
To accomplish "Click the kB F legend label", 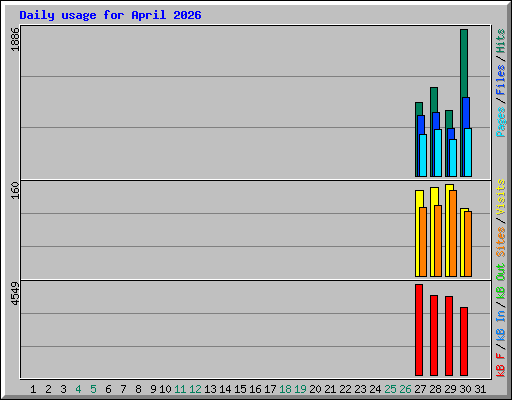I will [x=500, y=365].
